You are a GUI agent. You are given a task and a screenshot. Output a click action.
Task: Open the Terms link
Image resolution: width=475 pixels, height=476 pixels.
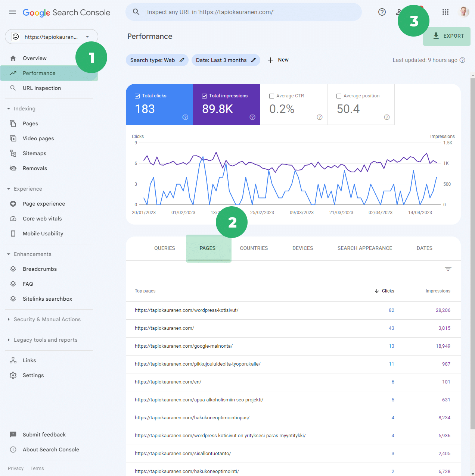click(x=37, y=469)
